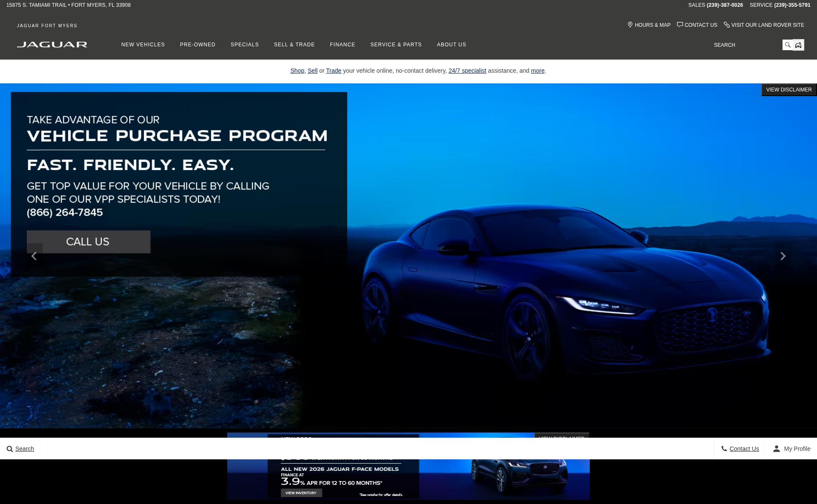This screenshot has height=504, width=817.
Task: Open the Pre-Owned menu
Action: [197, 45]
